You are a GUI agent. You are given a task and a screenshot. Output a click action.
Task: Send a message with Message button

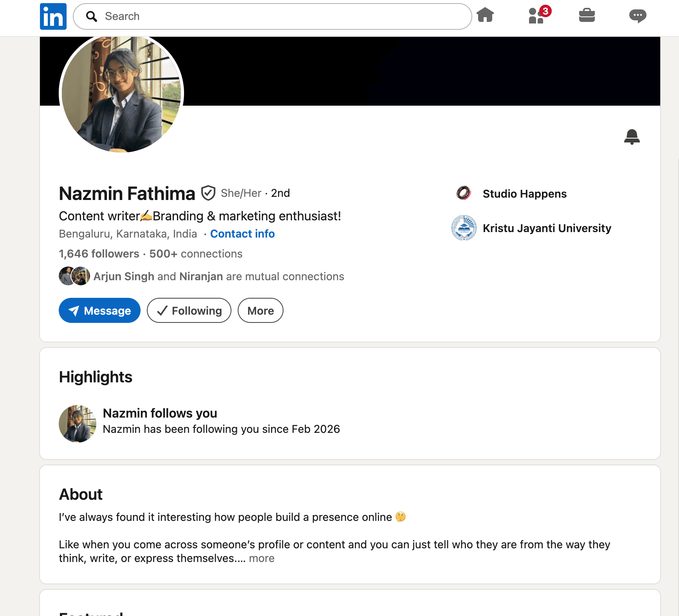click(99, 310)
